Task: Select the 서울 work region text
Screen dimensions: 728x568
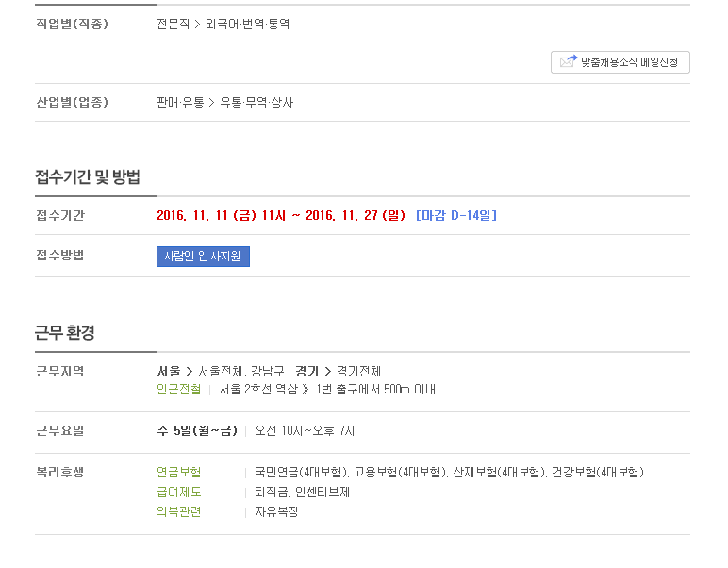Action: click(x=169, y=371)
